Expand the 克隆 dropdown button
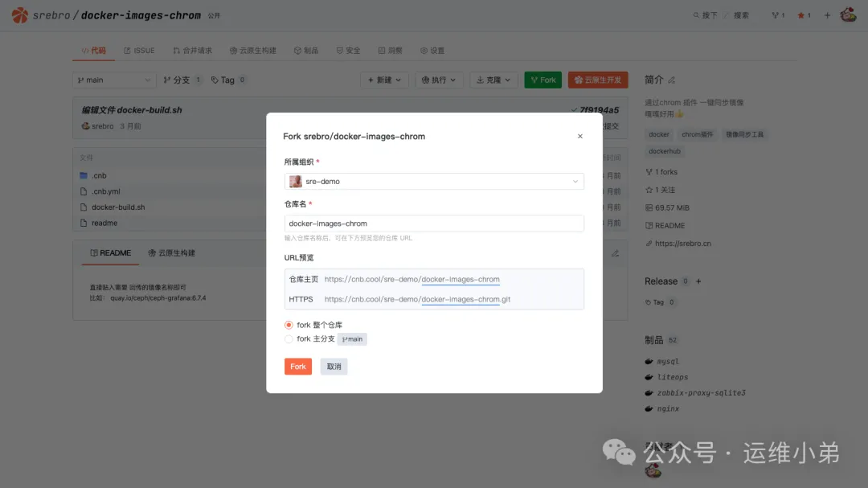This screenshot has width=868, height=488. 493,80
